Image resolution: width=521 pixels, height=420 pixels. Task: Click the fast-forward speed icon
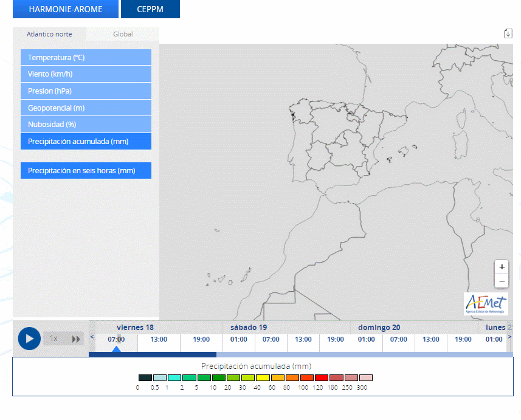tap(76, 339)
